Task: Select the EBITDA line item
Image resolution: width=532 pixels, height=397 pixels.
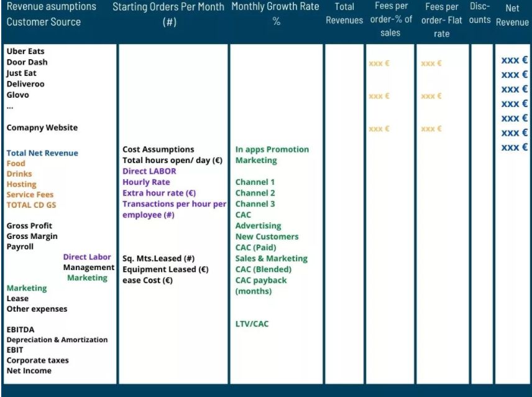Action: coord(21,329)
